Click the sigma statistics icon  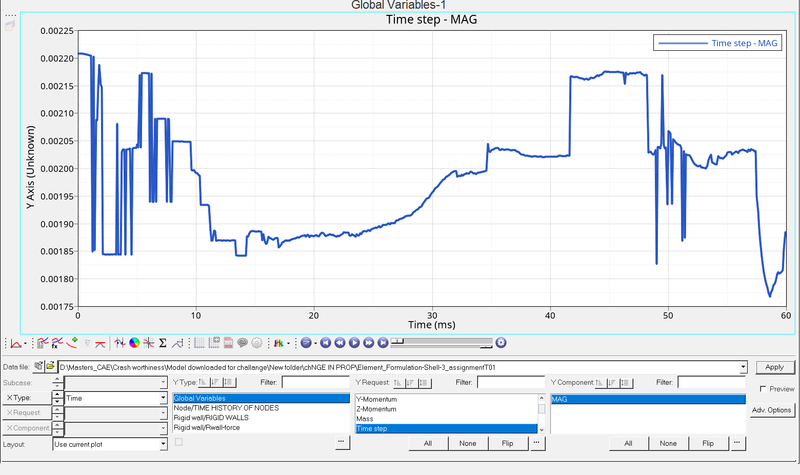pyautogui.click(x=163, y=343)
